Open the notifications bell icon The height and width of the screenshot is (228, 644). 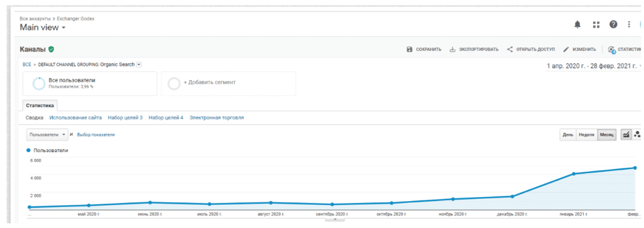577,25
